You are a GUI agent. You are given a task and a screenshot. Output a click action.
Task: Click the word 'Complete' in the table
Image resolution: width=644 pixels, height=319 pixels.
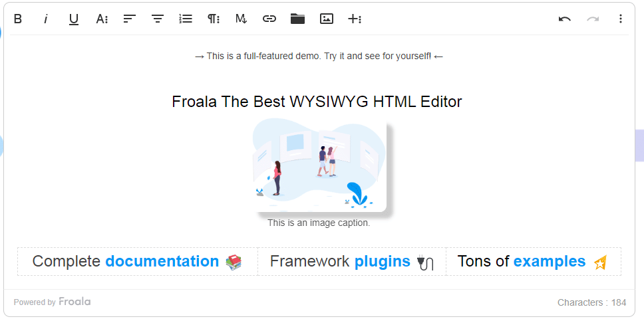point(66,261)
